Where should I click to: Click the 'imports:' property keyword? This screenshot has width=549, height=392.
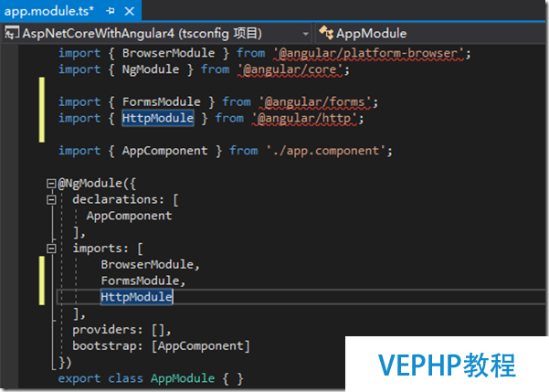[x=100, y=249]
